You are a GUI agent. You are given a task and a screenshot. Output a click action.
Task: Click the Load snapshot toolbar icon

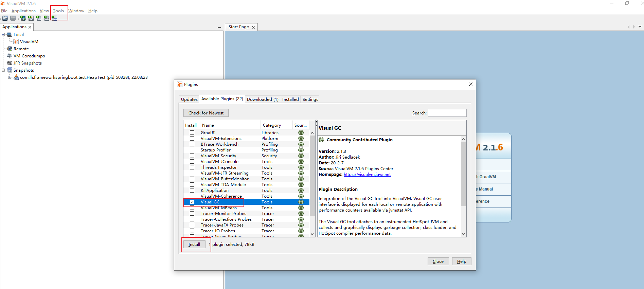pos(5,18)
